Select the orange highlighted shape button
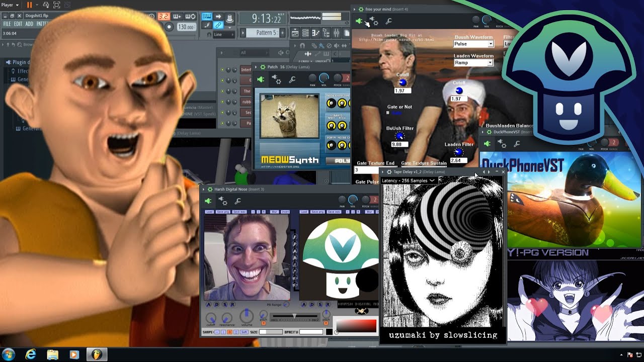644x362 pixels. (230, 332)
